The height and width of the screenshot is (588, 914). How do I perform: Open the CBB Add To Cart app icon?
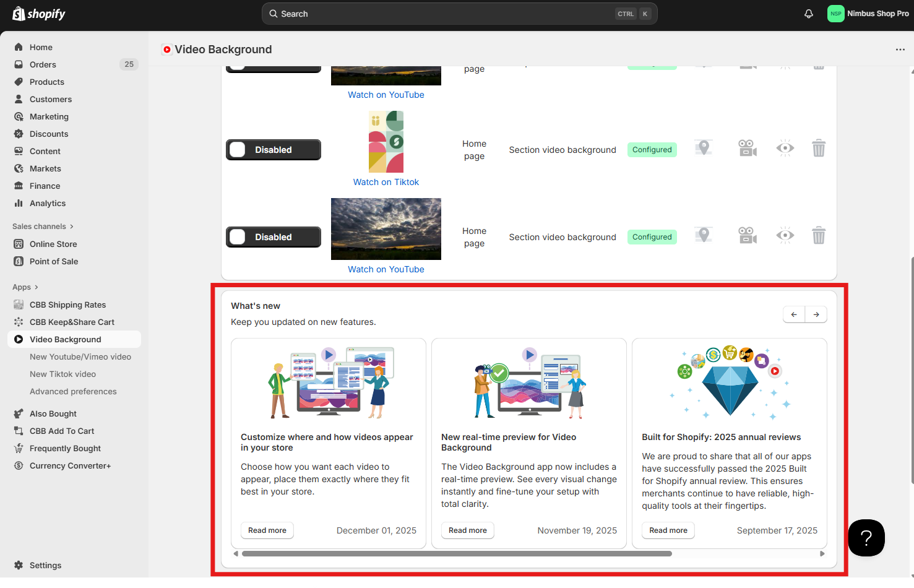(x=19, y=431)
